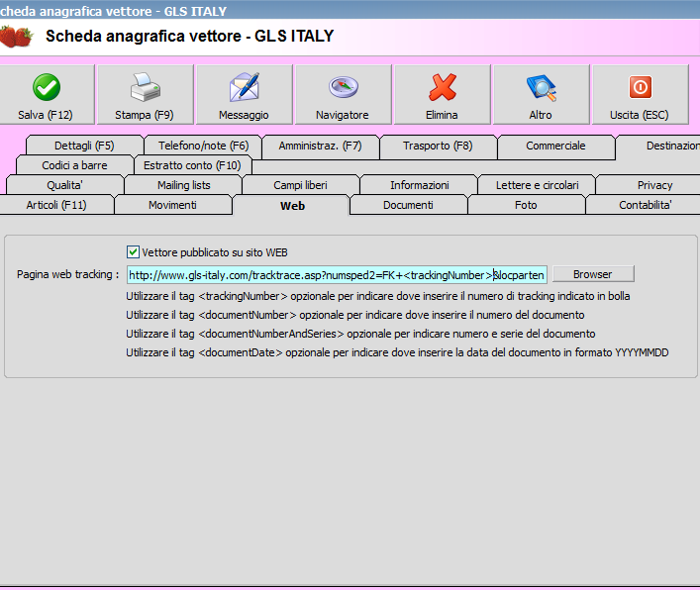Click the <documentDate> YYYYMMDD hint line
The image size is (700, 590).
click(397, 352)
